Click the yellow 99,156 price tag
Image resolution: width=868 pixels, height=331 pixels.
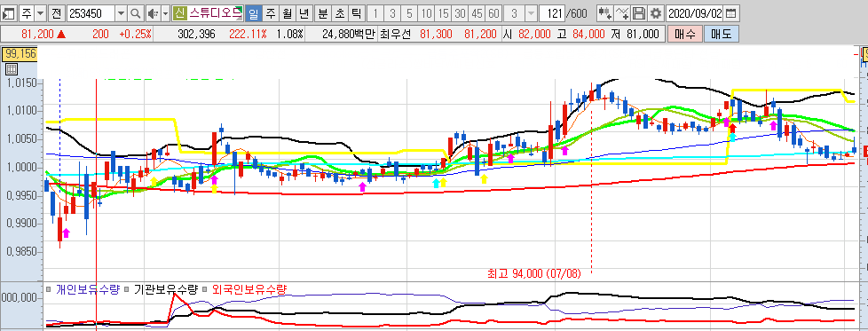click(20, 54)
